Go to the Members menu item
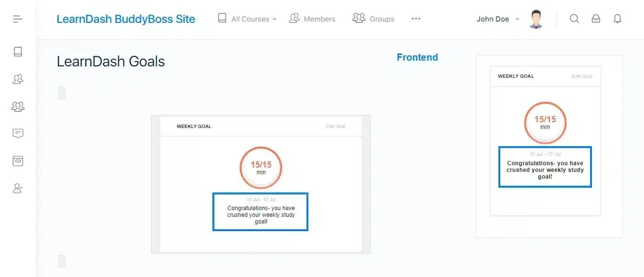The image size is (644, 277). pyautogui.click(x=312, y=19)
